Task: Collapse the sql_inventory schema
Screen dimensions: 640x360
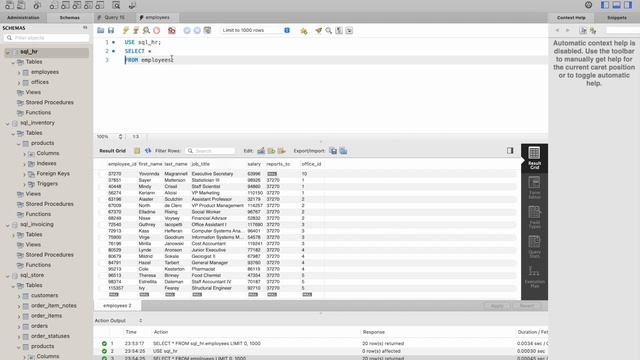Action: pyautogui.click(x=8, y=123)
